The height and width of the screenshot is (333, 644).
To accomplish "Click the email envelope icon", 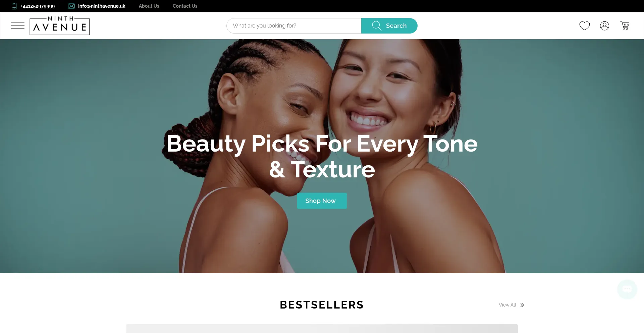I will point(71,6).
